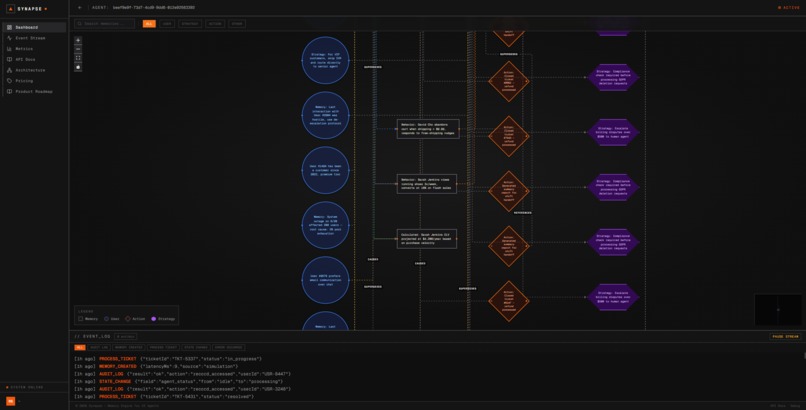Go back with the arrow beside Agent
The width and height of the screenshot is (806, 410).
80,8
